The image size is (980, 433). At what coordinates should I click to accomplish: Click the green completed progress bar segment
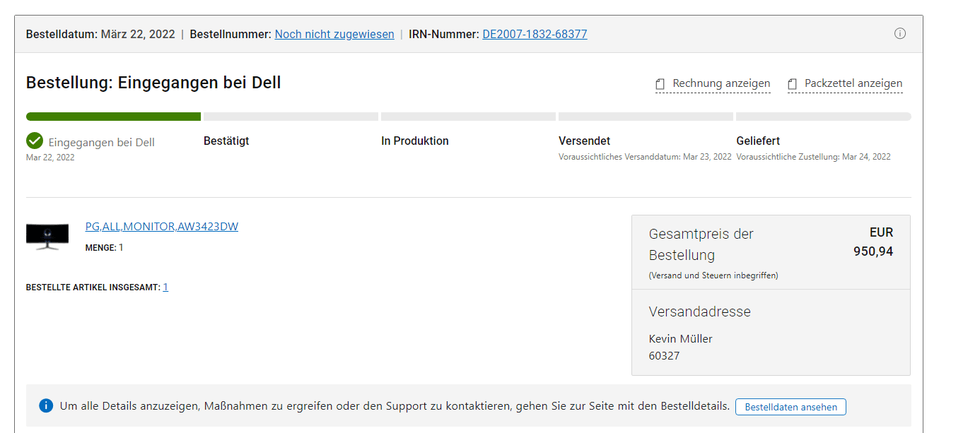coord(113,117)
